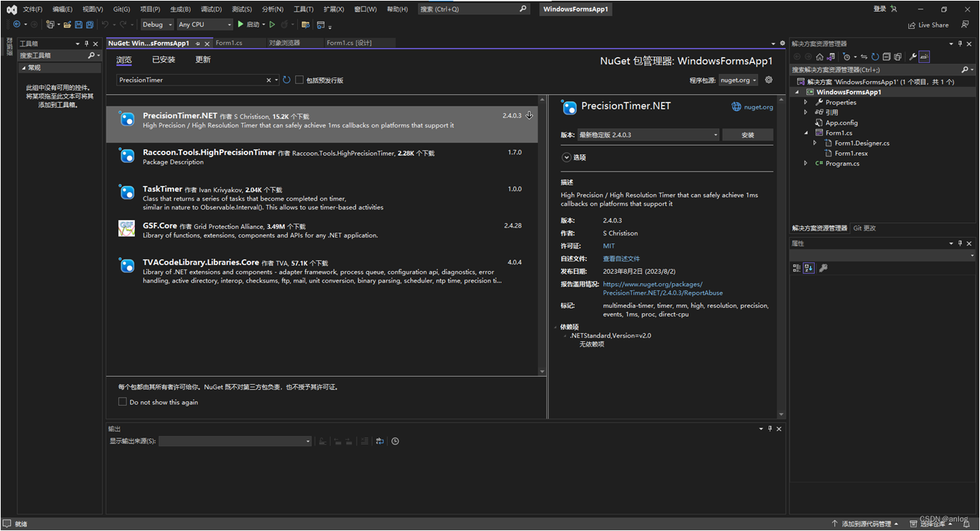
Task: Click the Solution Explorer Refresh icon
Action: point(875,57)
